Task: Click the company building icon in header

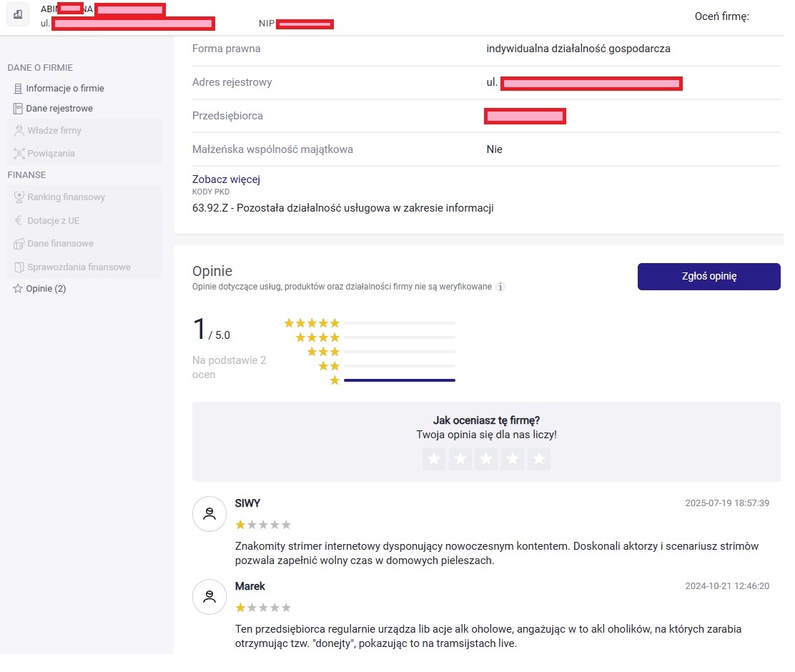Action: coord(18,14)
